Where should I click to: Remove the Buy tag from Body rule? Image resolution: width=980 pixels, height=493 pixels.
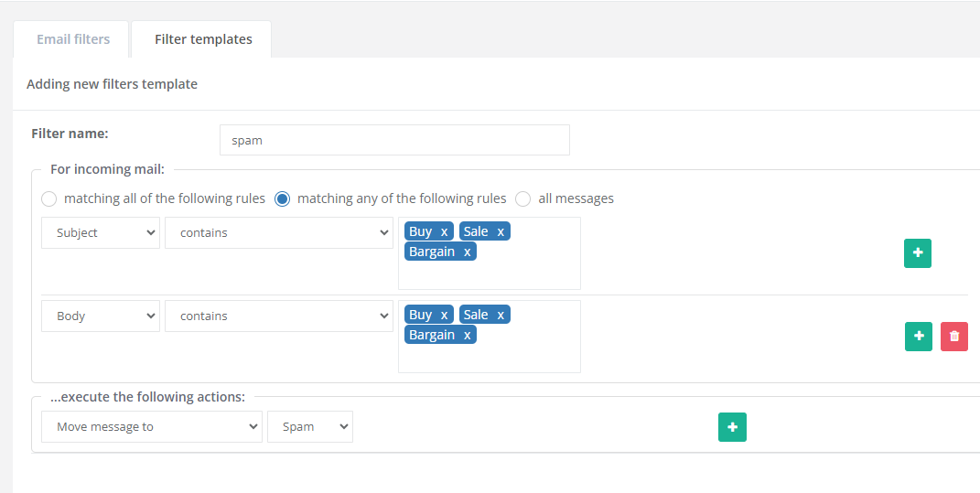tap(444, 316)
